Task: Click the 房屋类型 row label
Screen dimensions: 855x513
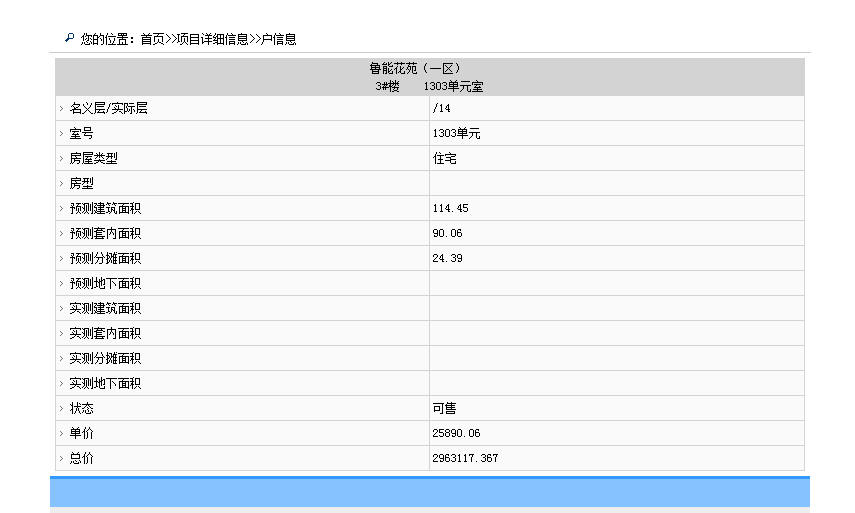Action: pyautogui.click(x=93, y=158)
